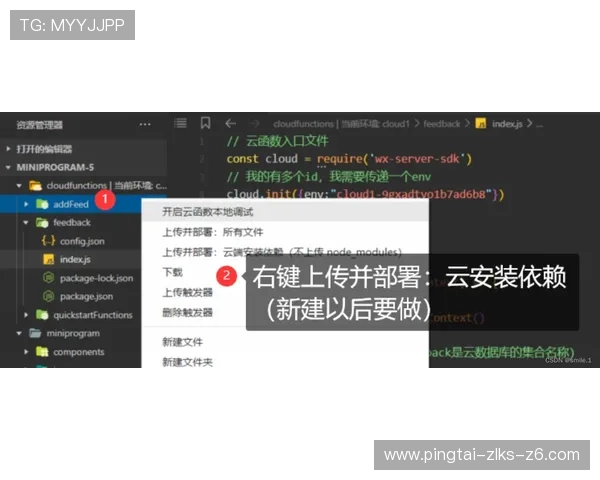Select 上传触发器 in the context menu
600x480 pixels.
tap(188, 292)
